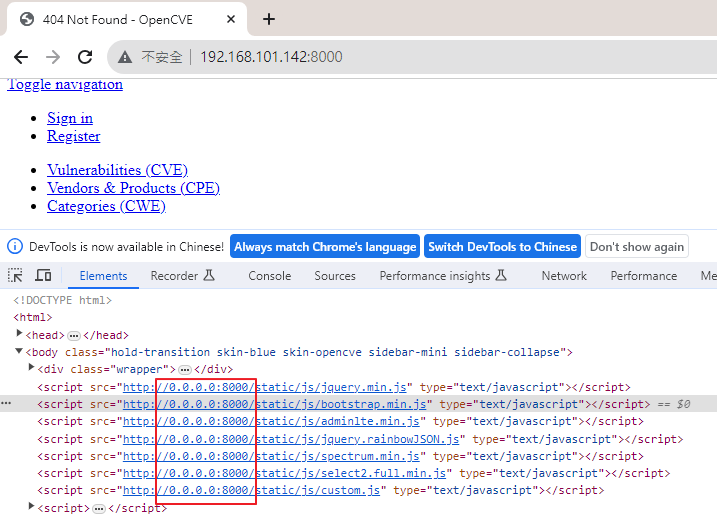Click the Recorder flask icon
This screenshot has width=717, height=516.
click(209, 275)
